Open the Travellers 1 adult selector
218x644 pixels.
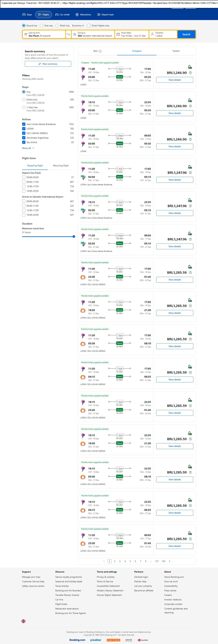[163, 34]
